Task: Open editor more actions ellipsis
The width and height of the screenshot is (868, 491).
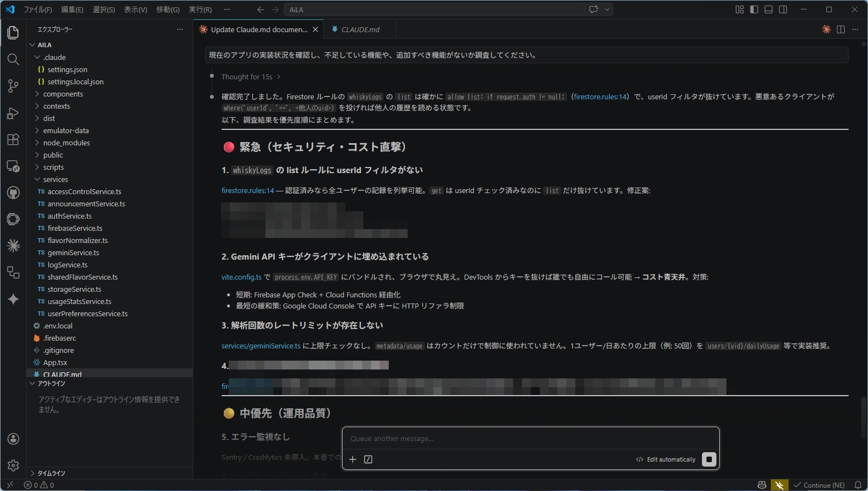Action: point(856,29)
